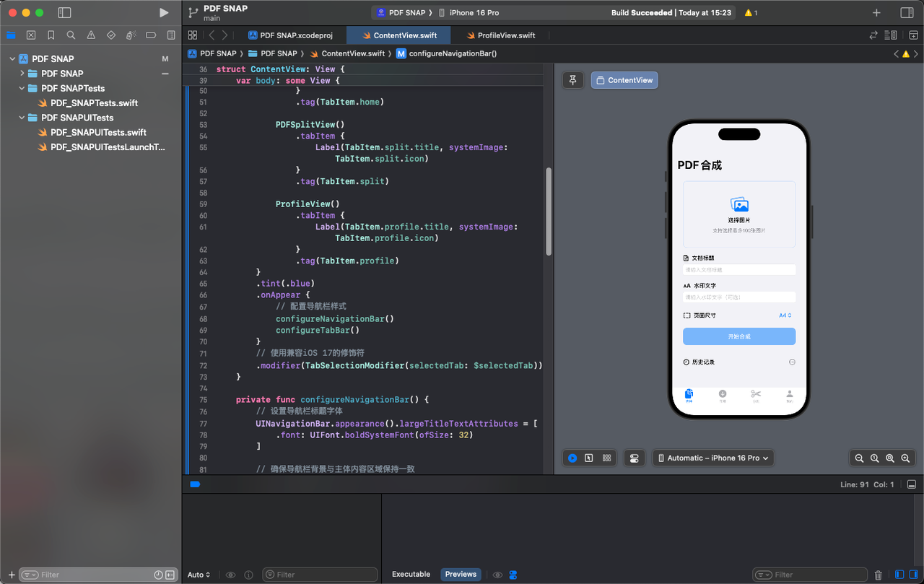
Task: Show preview Variants grid
Action: click(x=606, y=458)
